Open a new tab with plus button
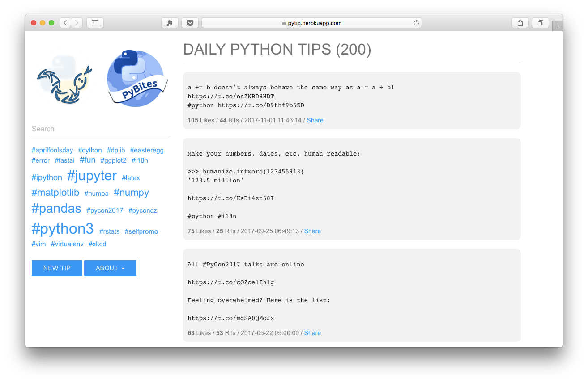 point(558,26)
